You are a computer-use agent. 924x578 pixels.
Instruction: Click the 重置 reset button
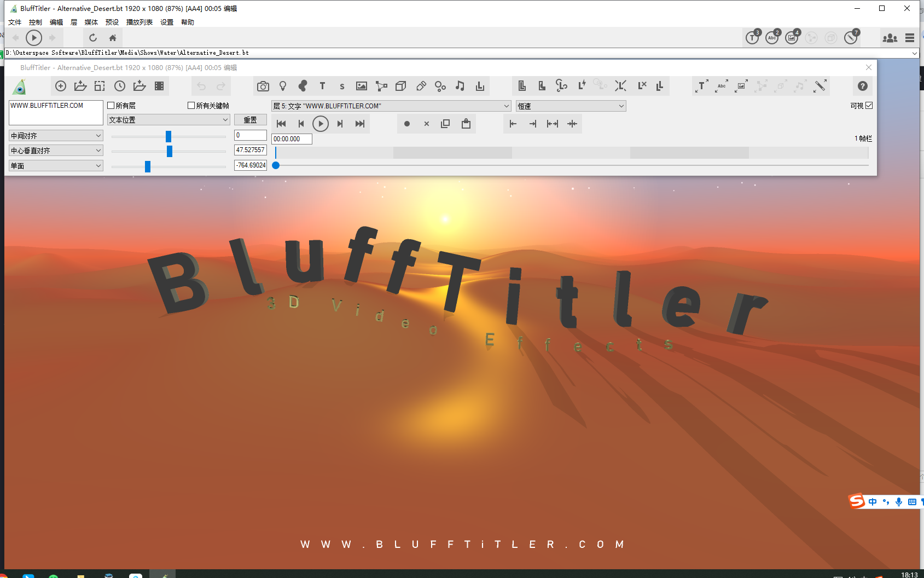click(251, 119)
